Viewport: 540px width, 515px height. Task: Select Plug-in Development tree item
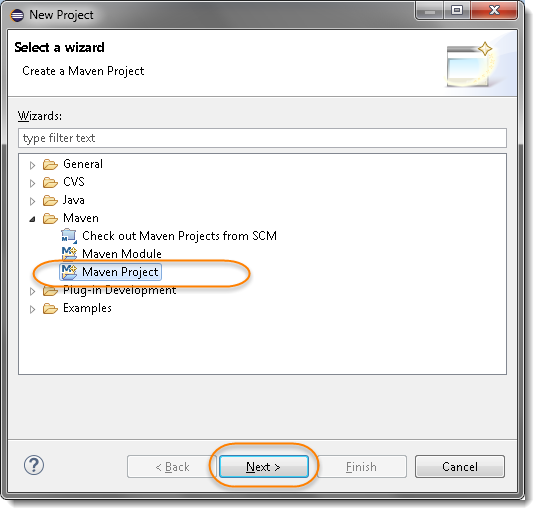pos(120,290)
